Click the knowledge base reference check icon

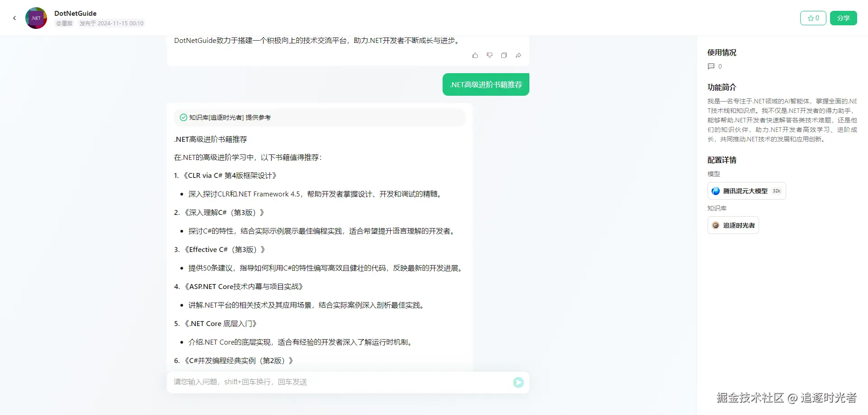pos(184,117)
